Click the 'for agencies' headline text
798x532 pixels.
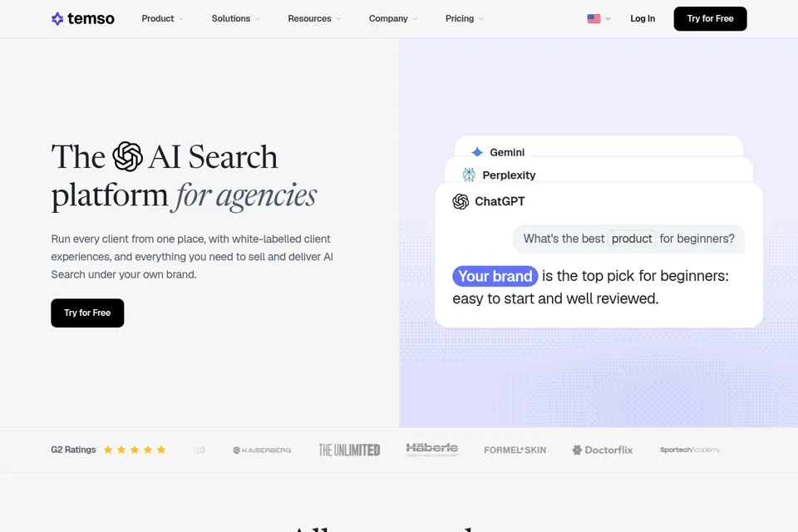[245, 196]
